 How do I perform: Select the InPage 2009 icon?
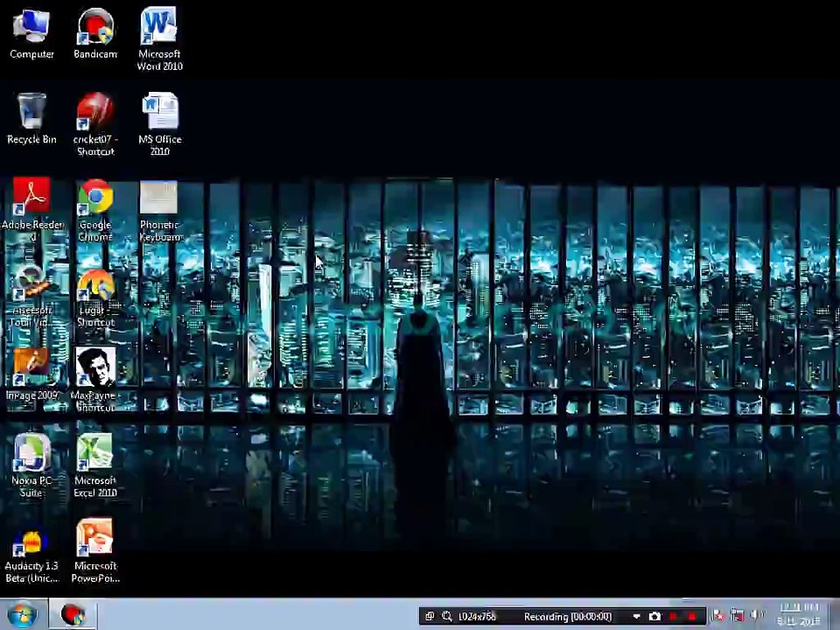(x=31, y=374)
